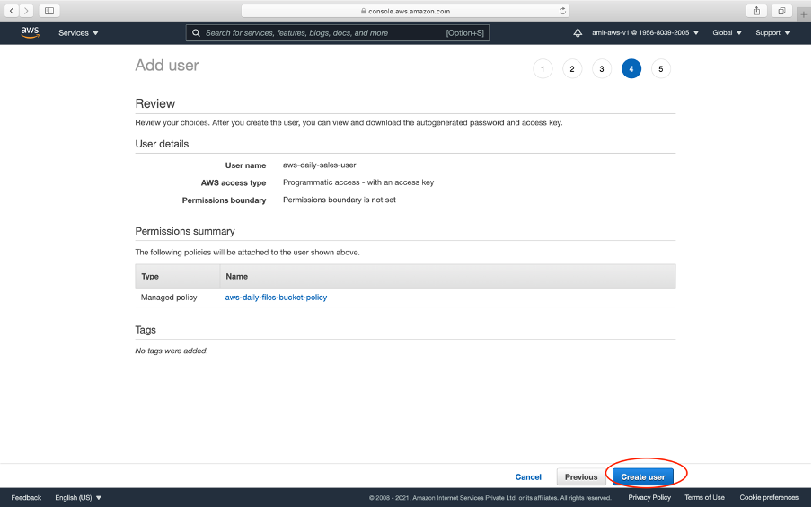
Task: Select the user name aws-daily-sales-user
Action: point(320,165)
